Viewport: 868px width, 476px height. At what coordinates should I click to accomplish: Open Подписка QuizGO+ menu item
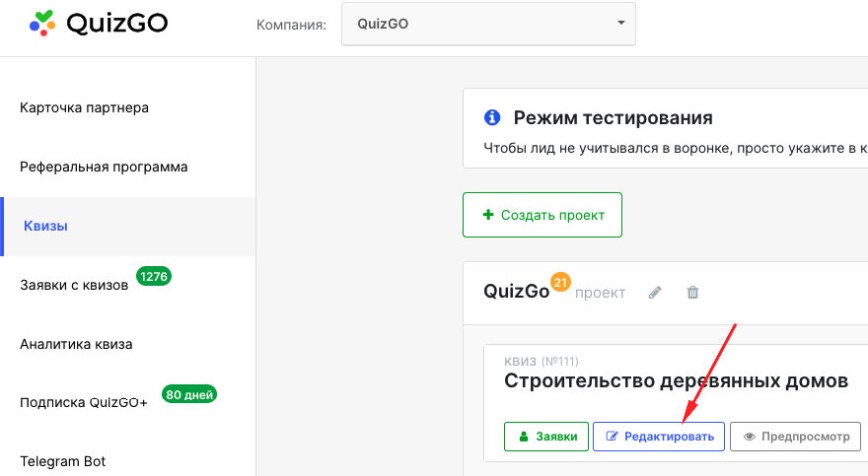84,403
